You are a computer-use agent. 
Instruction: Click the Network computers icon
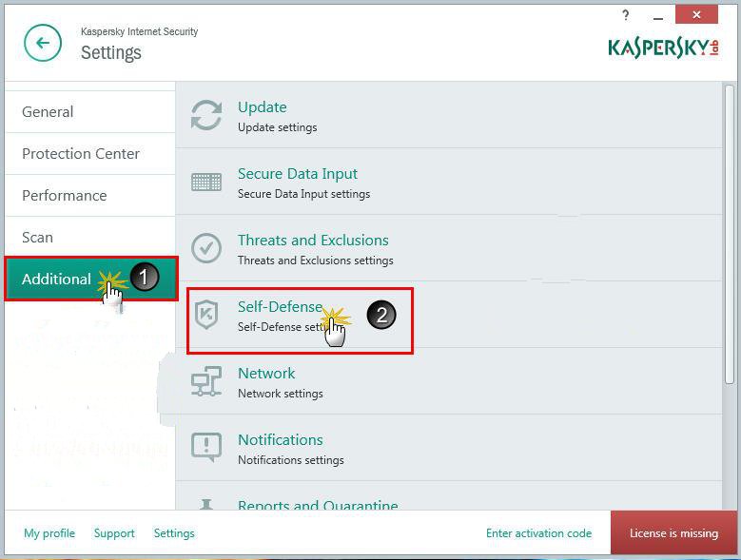click(x=206, y=381)
